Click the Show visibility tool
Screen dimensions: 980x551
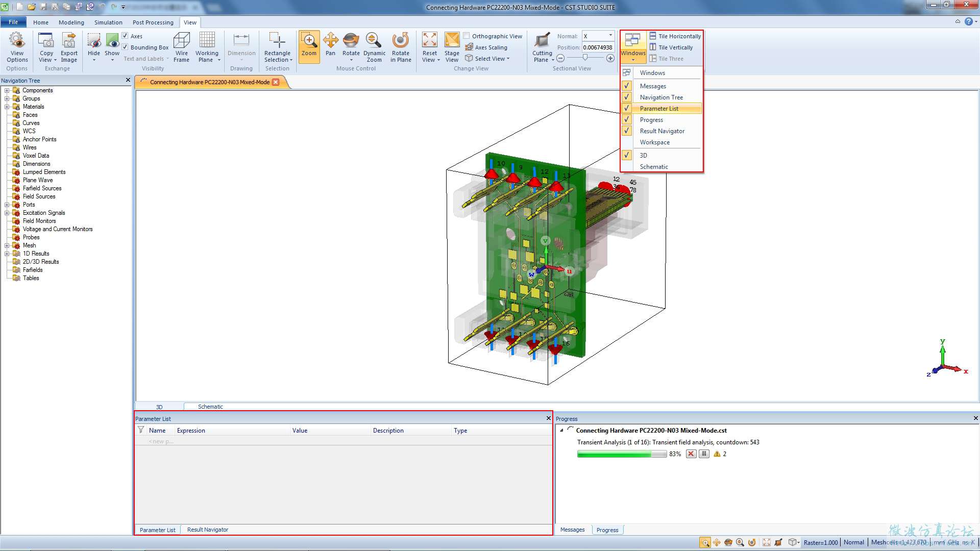click(112, 47)
